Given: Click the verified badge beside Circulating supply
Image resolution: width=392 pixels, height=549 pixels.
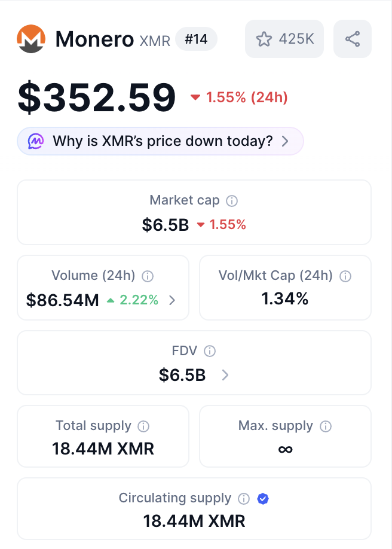Looking at the screenshot, I should [x=263, y=498].
